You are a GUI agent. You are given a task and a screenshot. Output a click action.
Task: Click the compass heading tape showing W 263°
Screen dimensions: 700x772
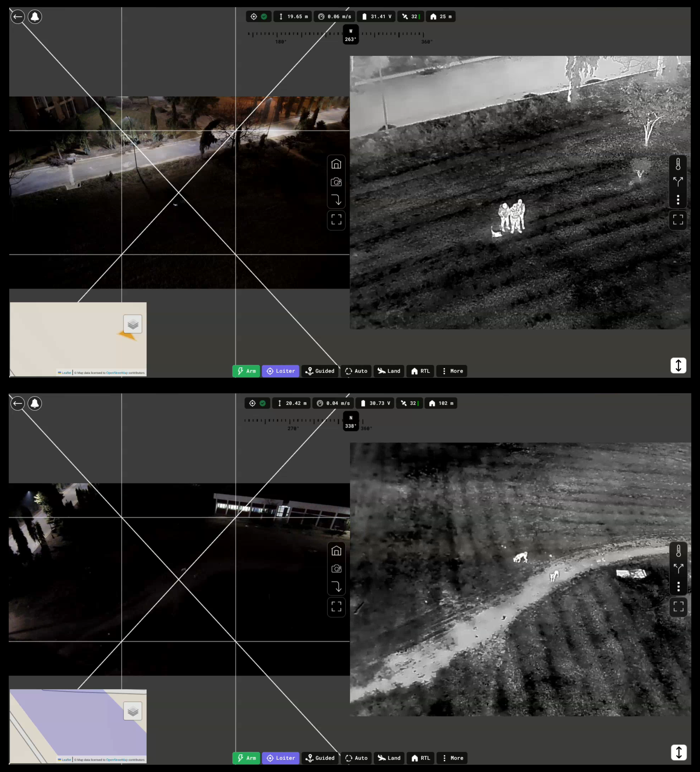[x=350, y=35]
